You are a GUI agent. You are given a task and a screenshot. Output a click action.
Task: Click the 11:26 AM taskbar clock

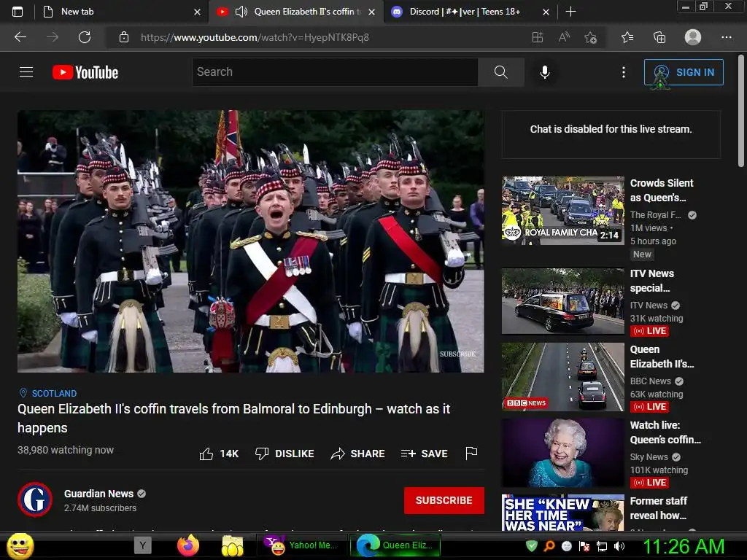684,546
